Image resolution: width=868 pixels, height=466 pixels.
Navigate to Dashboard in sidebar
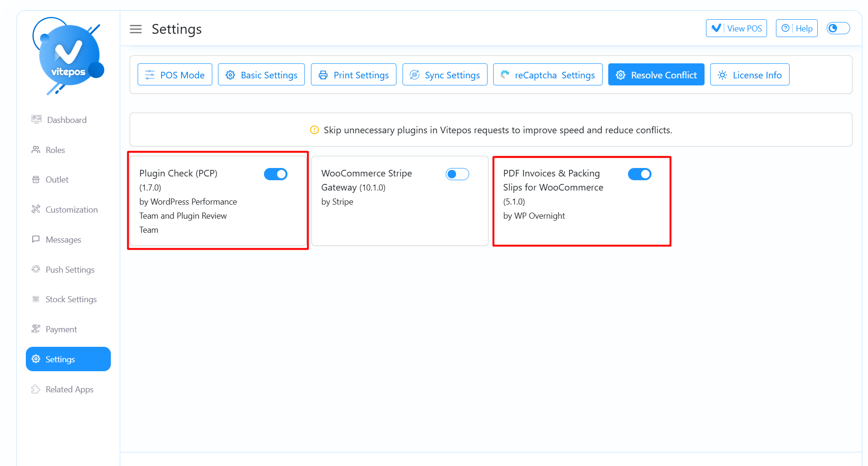(68, 120)
